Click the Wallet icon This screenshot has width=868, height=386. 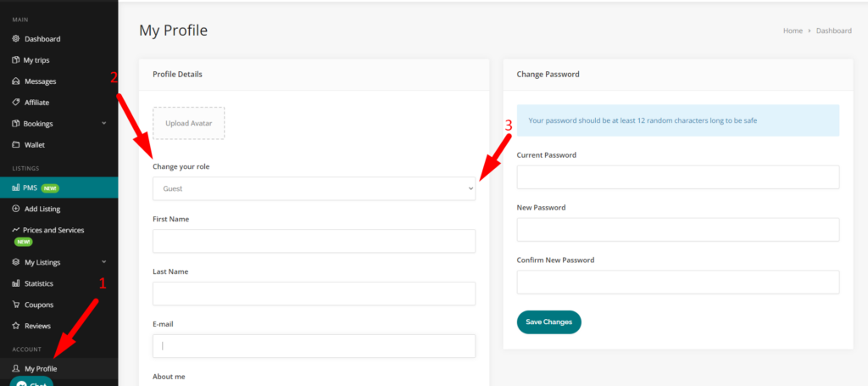[16, 145]
